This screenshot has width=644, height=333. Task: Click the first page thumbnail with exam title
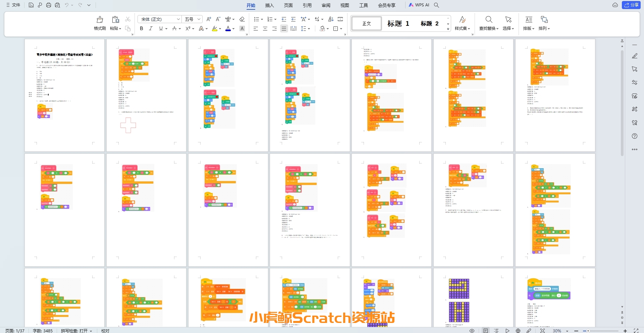(x=64, y=95)
